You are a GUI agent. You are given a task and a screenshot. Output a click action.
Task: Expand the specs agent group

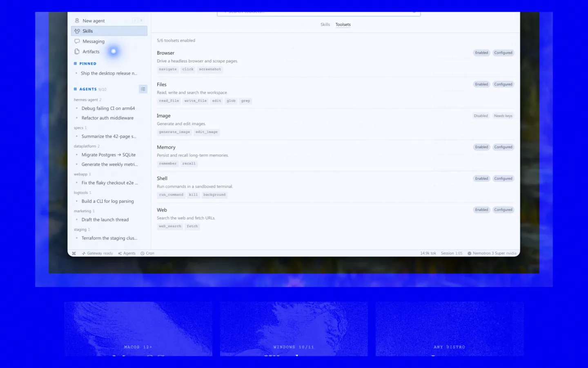click(x=80, y=128)
